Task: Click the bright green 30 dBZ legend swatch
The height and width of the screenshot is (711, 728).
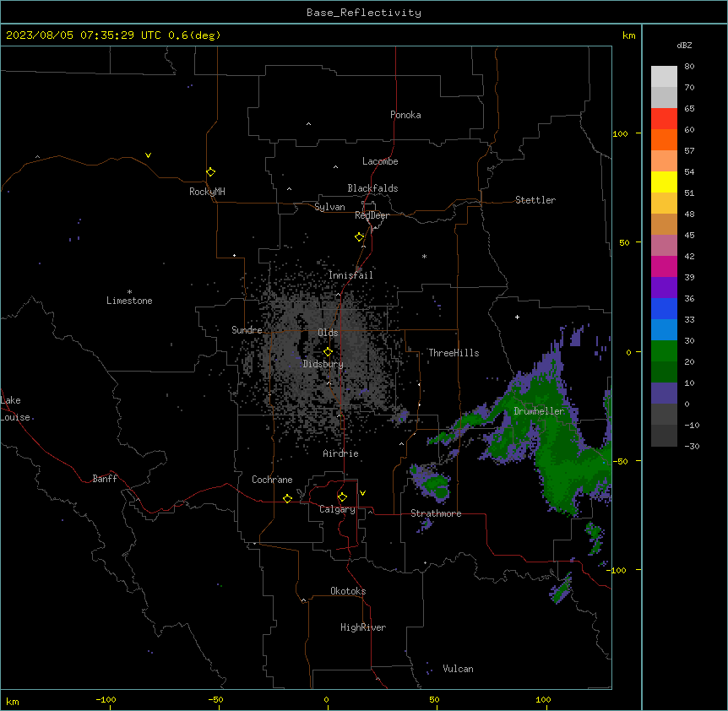Action: [664, 351]
